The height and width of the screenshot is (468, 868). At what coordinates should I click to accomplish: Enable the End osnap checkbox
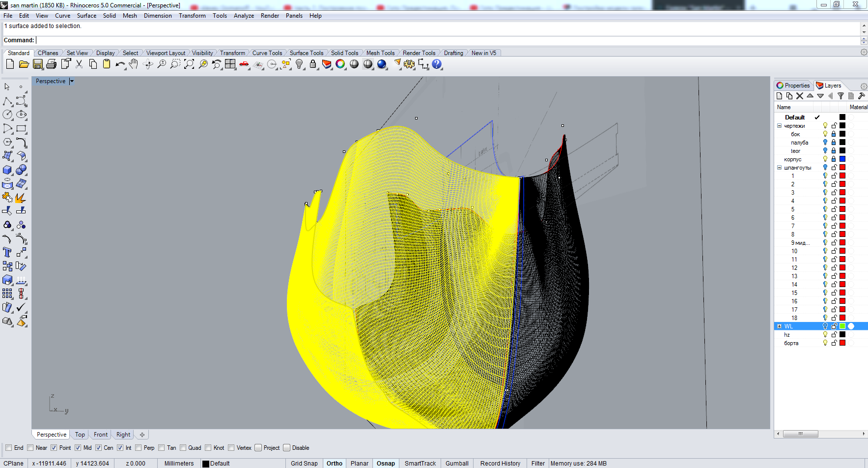tap(9, 448)
